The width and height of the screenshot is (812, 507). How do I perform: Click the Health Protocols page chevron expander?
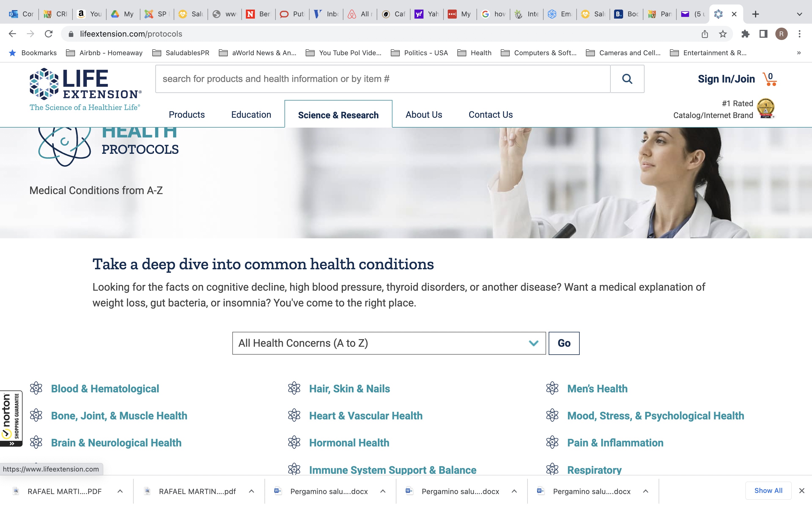click(534, 343)
